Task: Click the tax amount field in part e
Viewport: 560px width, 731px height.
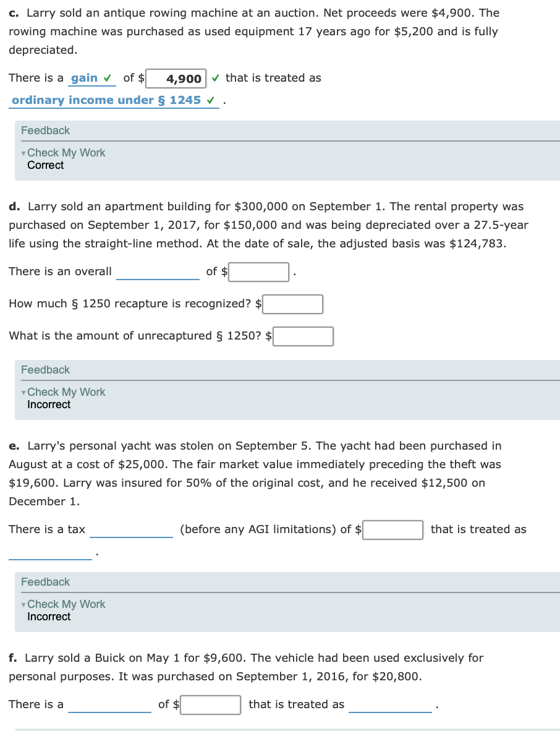Action: pyautogui.click(x=392, y=529)
